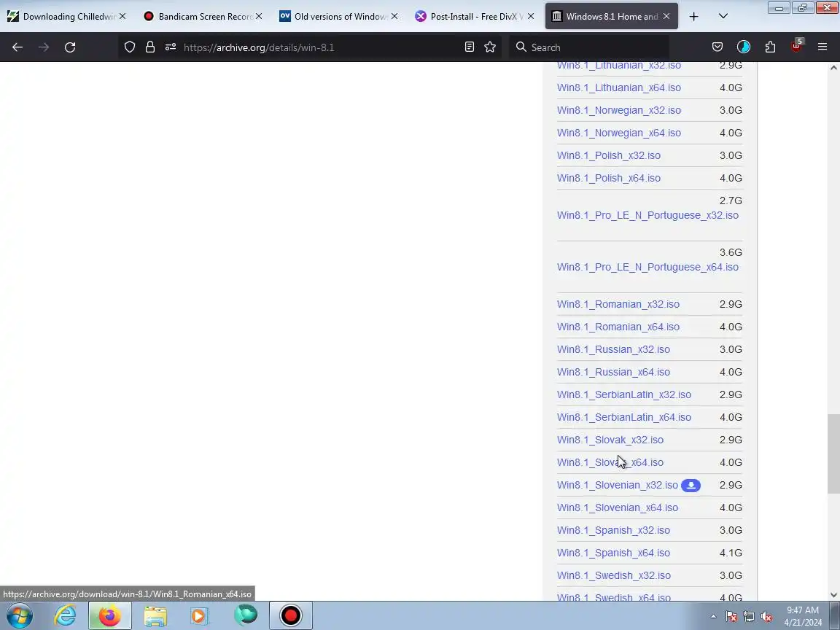Open a new browser tab
Image resolution: width=840 pixels, height=630 pixels.
coord(693,17)
